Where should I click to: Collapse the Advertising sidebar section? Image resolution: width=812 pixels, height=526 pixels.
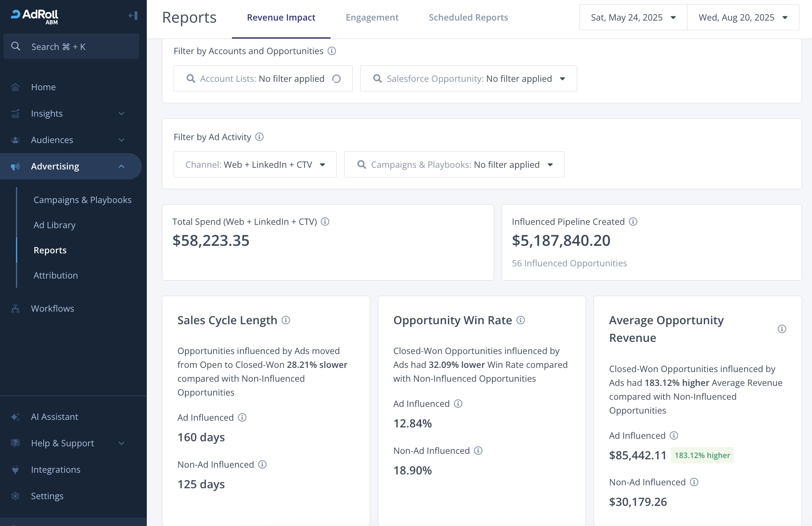point(121,167)
